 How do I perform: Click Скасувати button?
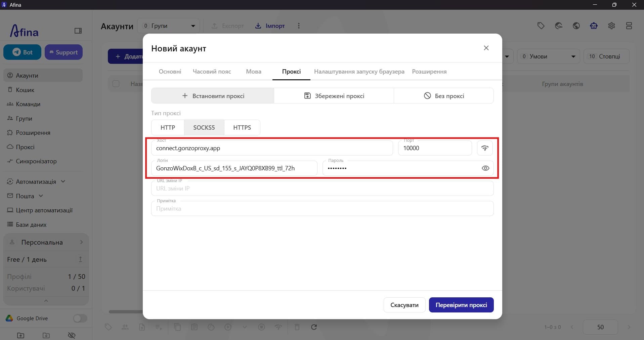coord(404,305)
